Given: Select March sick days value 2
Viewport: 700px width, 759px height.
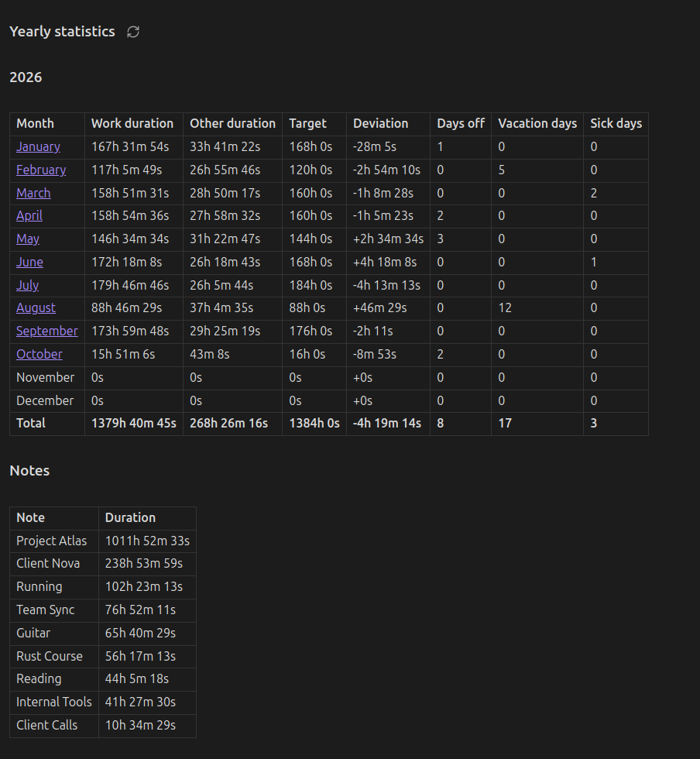Looking at the screenshot, I should (593, 193).
